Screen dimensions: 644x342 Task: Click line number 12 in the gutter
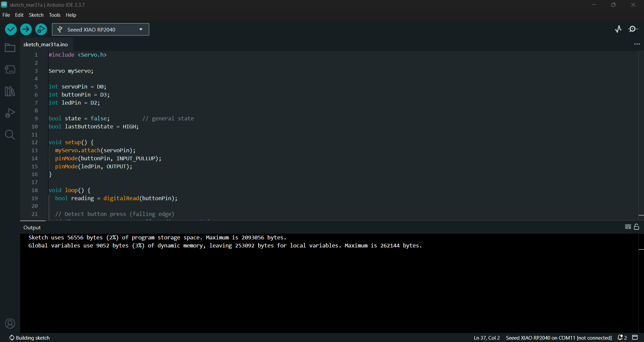pos(35,142)
